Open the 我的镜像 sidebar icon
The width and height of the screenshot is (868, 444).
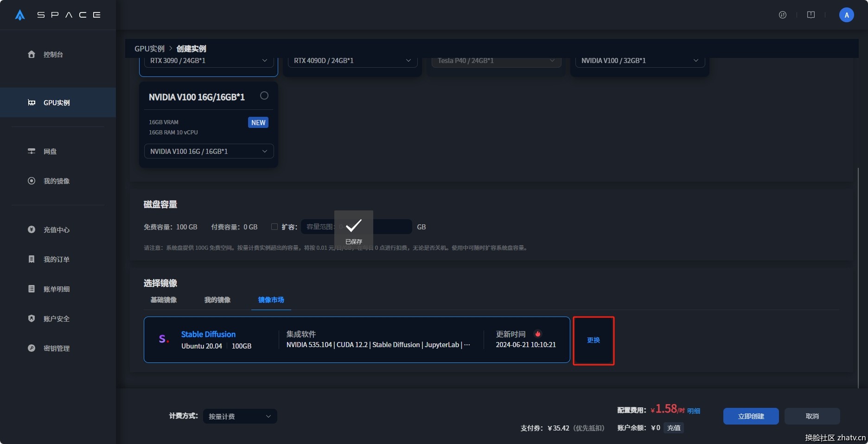(x=32, y=181)
